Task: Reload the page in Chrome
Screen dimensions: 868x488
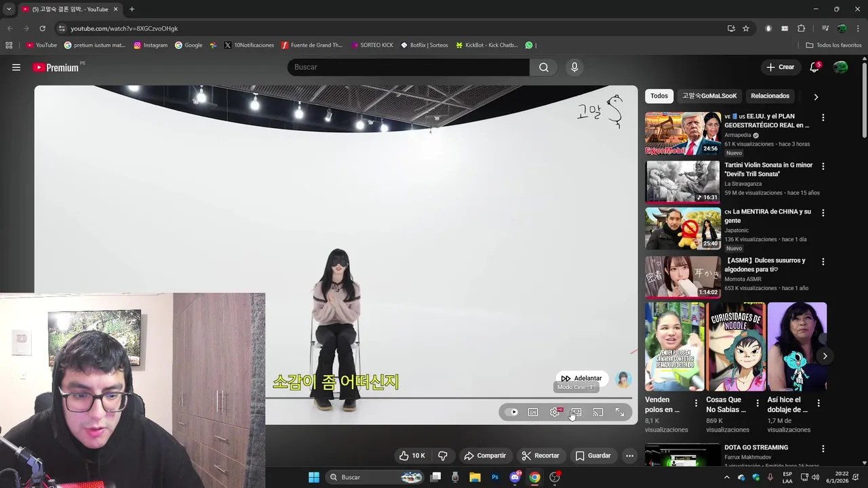Action: [x=42, y=28]
